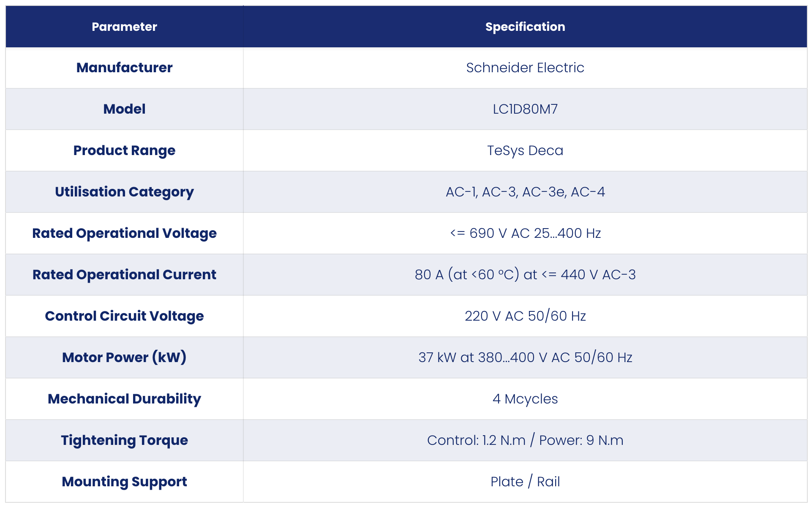
Task: Select the Manufacturer row label
Action: click(x=124, y=68)
